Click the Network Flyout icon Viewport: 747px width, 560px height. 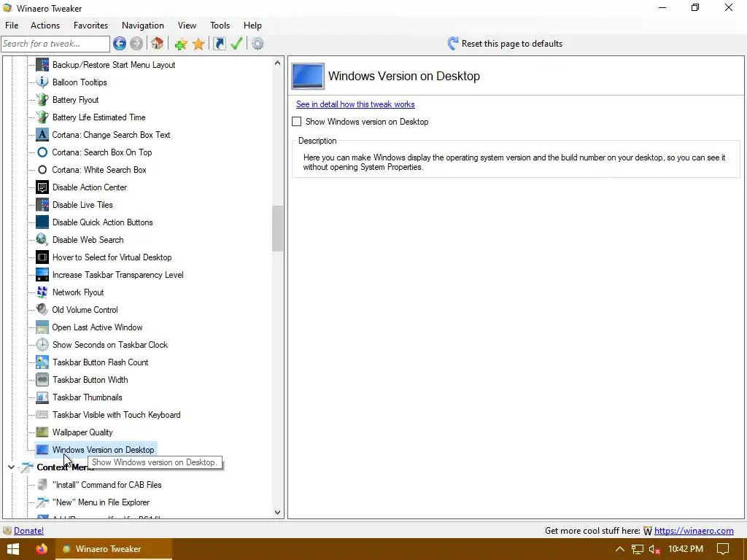pyautogui.click(x=42, y=292)
